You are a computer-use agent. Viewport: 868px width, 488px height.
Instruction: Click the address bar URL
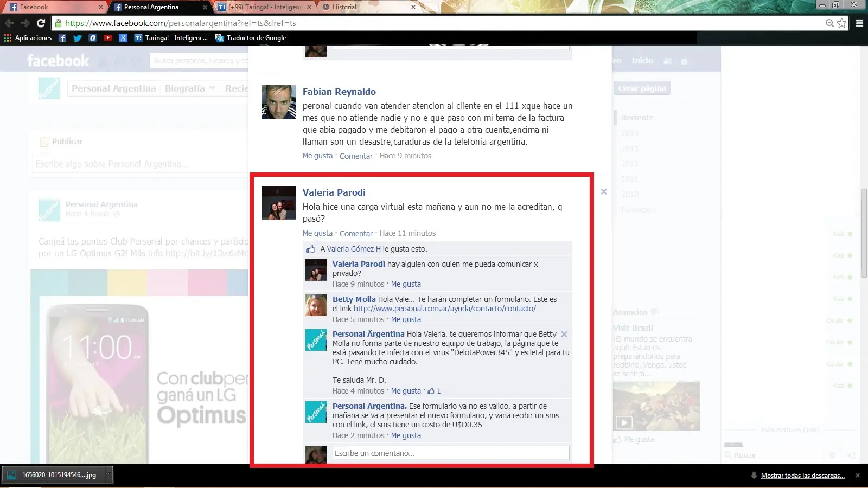(181, 23)
